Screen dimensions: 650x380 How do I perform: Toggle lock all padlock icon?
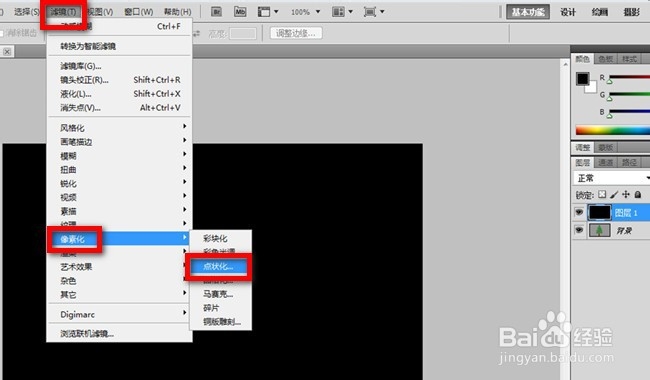pyautogui.click(x=638, y=194)
